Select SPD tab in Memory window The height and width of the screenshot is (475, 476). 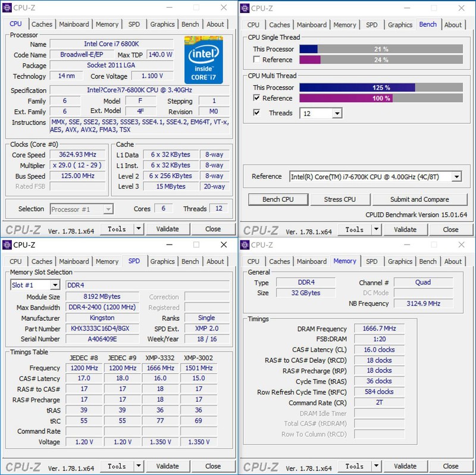pyautogui.click(x=371, y=261)
